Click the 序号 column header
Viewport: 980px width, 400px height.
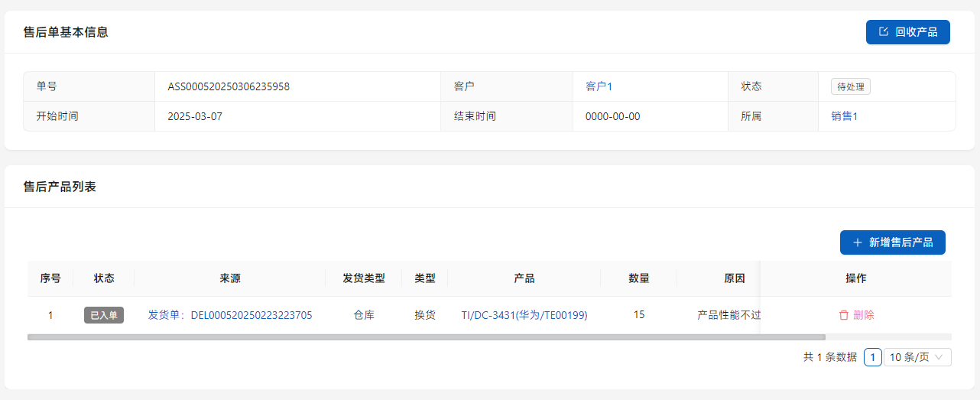pos(50,278)
